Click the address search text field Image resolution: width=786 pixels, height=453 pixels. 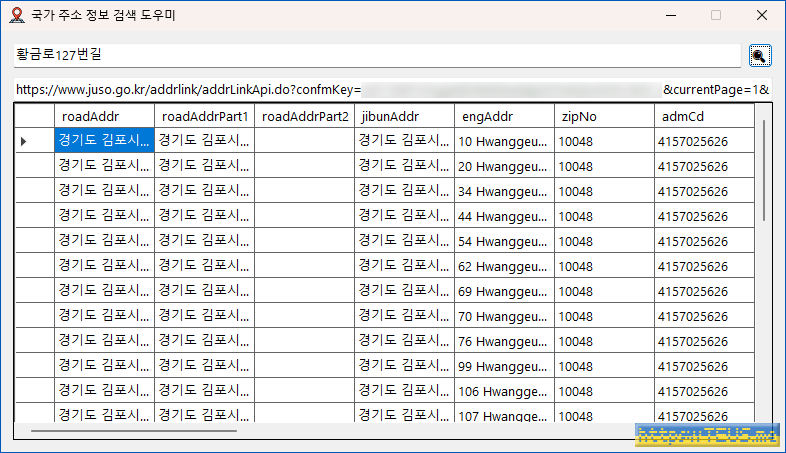point(375,55)
